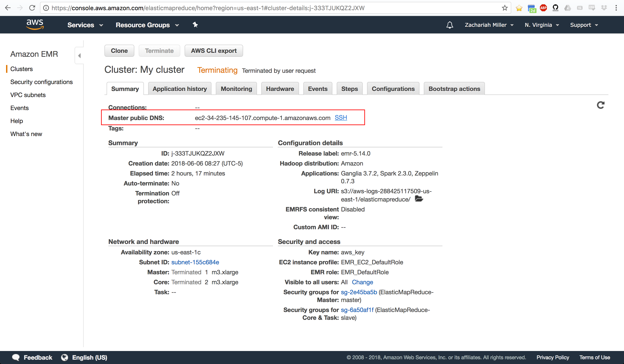Click the master public DNS hostname text

[x=262, y=118]
